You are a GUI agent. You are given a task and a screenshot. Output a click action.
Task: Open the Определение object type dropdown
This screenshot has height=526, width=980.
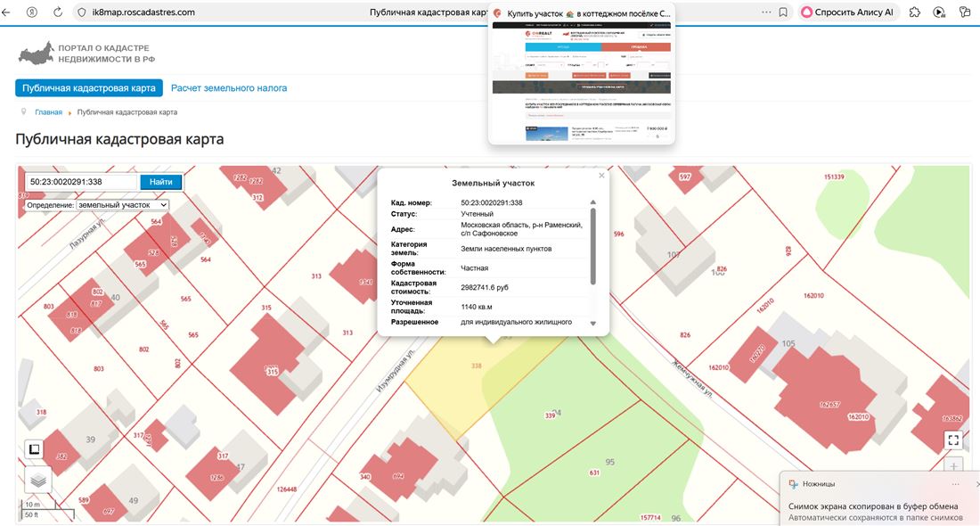122,205
